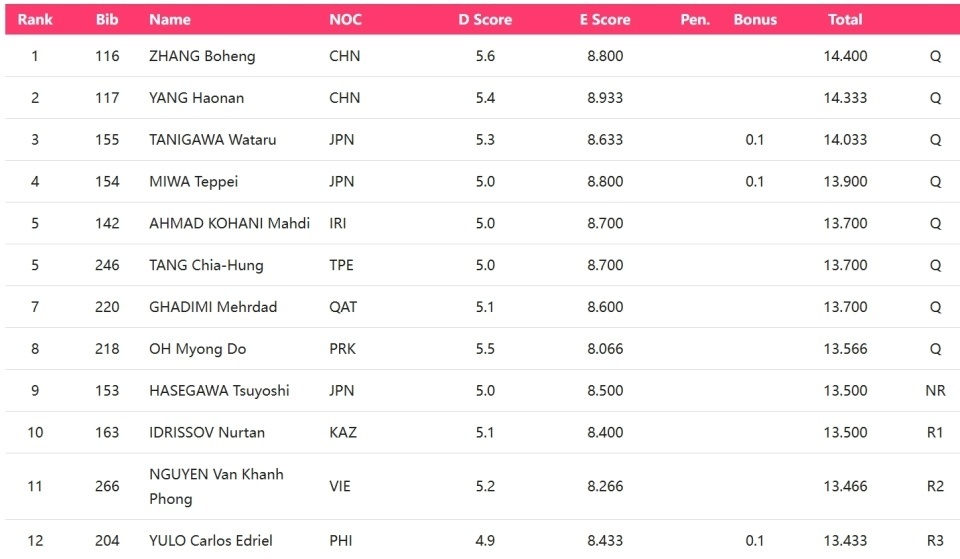Screen dimensions: 960x559
Task: Click IDRISSOV Nurtan name
Action: [x=207, y=432]
